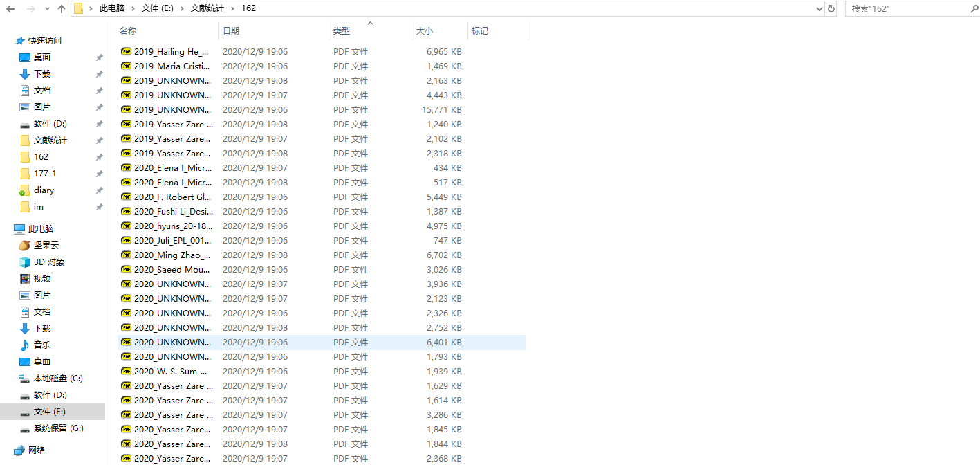Screen dimensions: 980x465
Task: Select the 系统保留 (G:) drive in sidebar
Action: 58,428
